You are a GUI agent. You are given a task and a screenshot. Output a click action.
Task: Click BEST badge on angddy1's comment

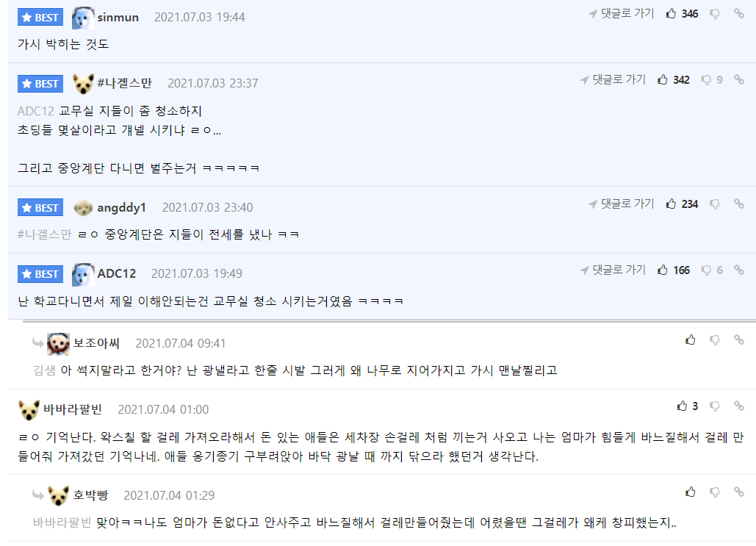click(40, 208)
